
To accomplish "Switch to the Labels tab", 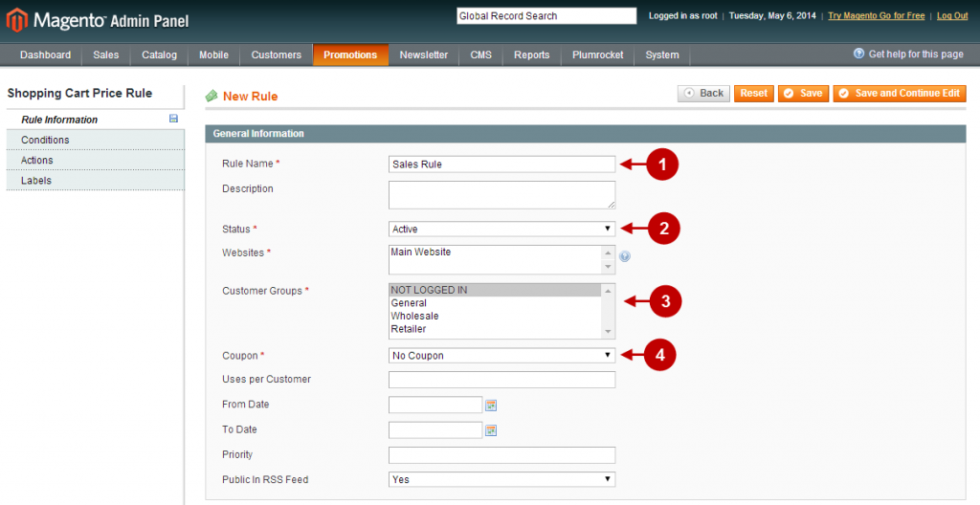I will pyautogui.click(x=96, y=180).
